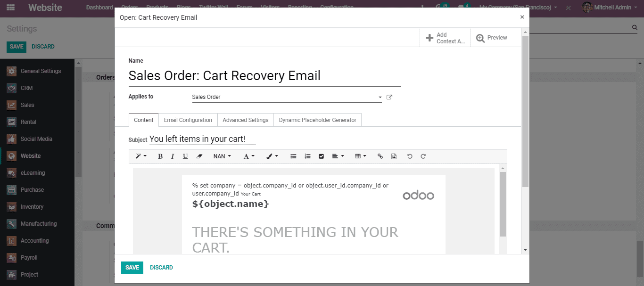Open General Settings in sidebar
Viewport: 644px width, 286px height.
pyautogui.click(x=37, y=71)
